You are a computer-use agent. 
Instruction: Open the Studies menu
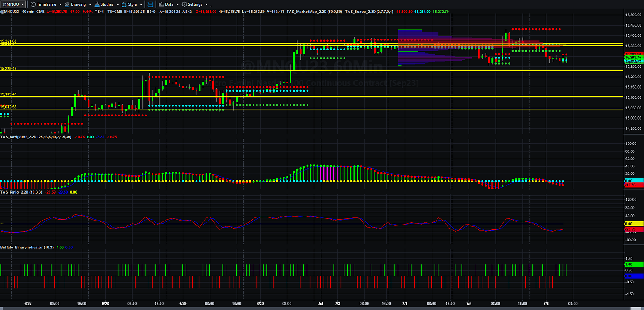[x=107, y=4]
